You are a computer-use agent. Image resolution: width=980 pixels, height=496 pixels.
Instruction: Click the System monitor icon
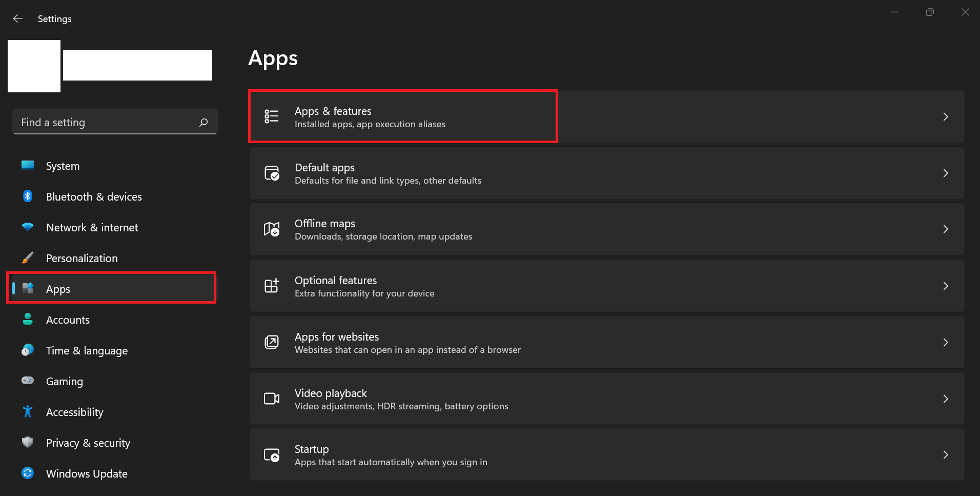[x=28, y=165]
